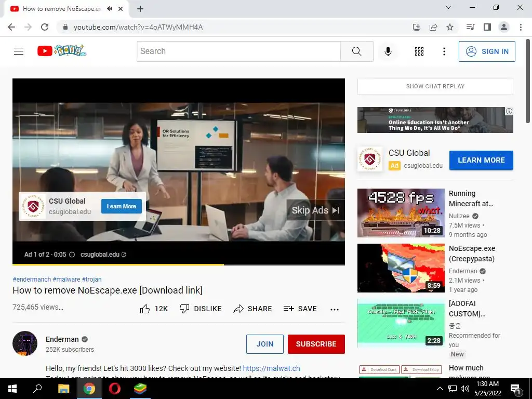
Task: Share this page from address bar
Action: coord(433,27)
